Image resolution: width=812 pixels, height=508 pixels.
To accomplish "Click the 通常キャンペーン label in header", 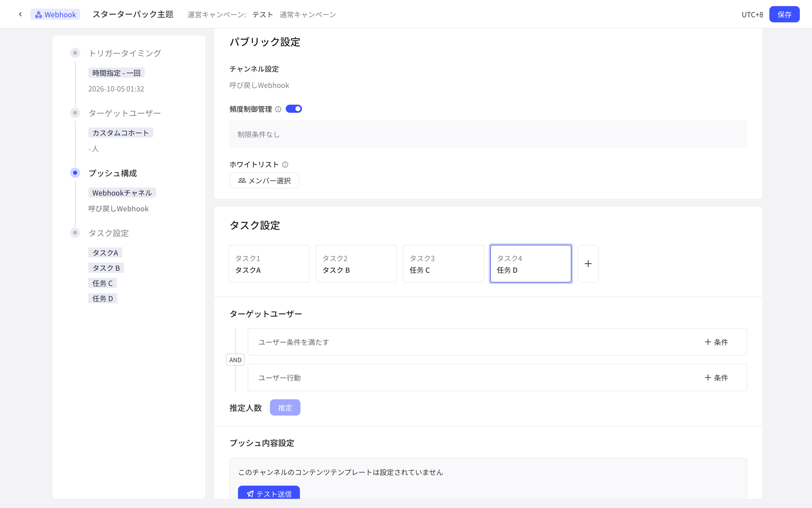I will 308,15.
